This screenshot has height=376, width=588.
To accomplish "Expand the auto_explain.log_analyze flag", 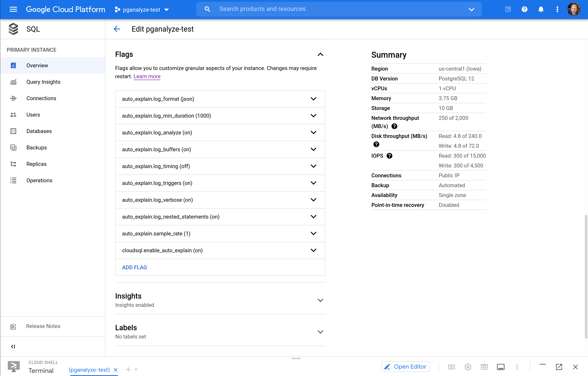I will [314, 133].
